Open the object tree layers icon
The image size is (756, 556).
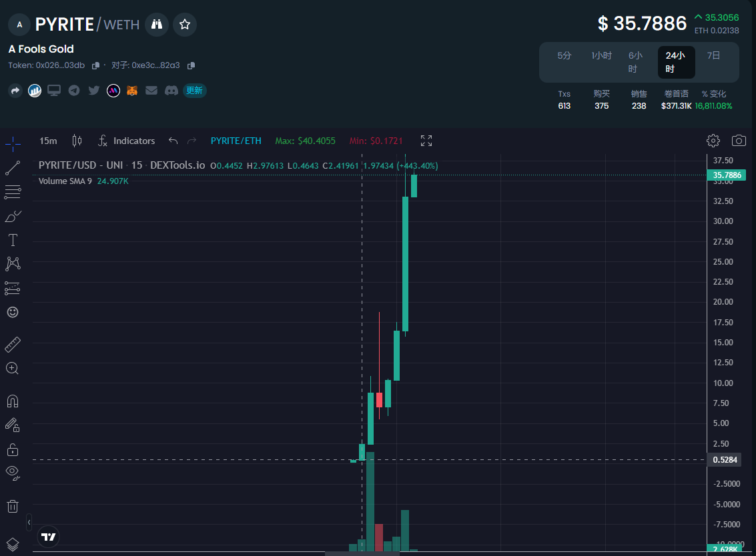pos(13,545)
